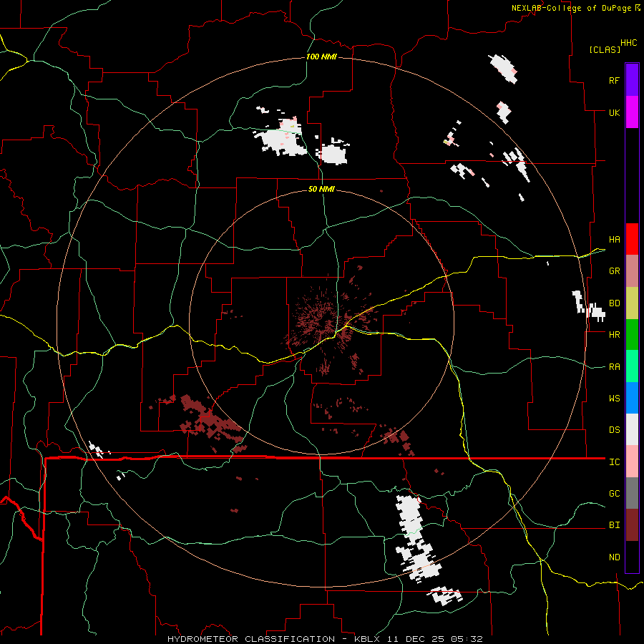Click the 100 NMI range ring label
644x644 pixels.
321,57
